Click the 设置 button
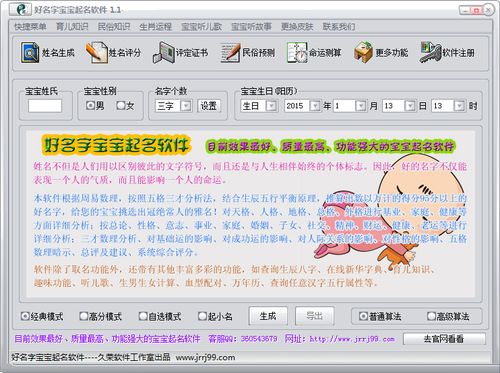Viewport: 500px width, 373px height. [209, 106]
